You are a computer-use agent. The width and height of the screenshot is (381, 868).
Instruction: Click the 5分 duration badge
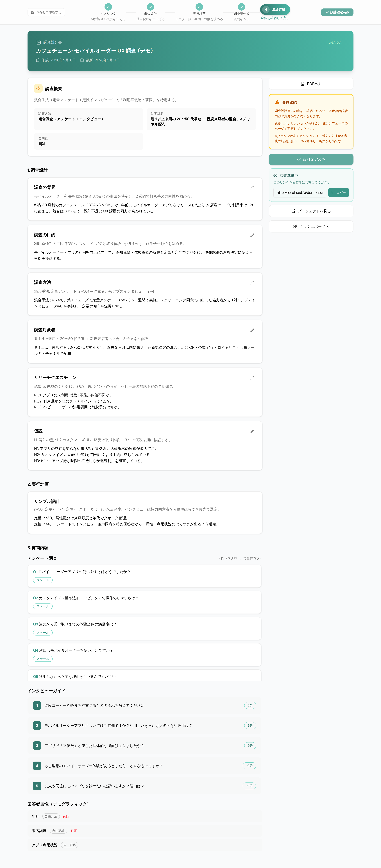(250, 705)
